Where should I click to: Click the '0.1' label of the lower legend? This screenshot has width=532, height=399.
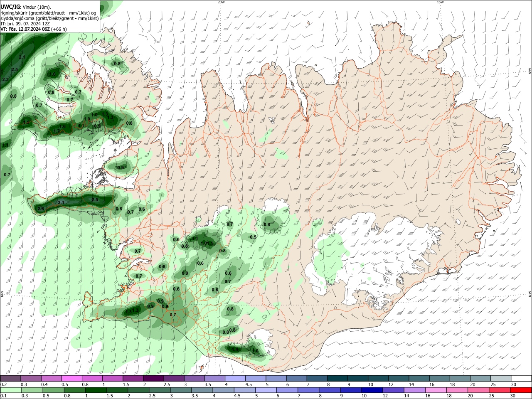3,396
